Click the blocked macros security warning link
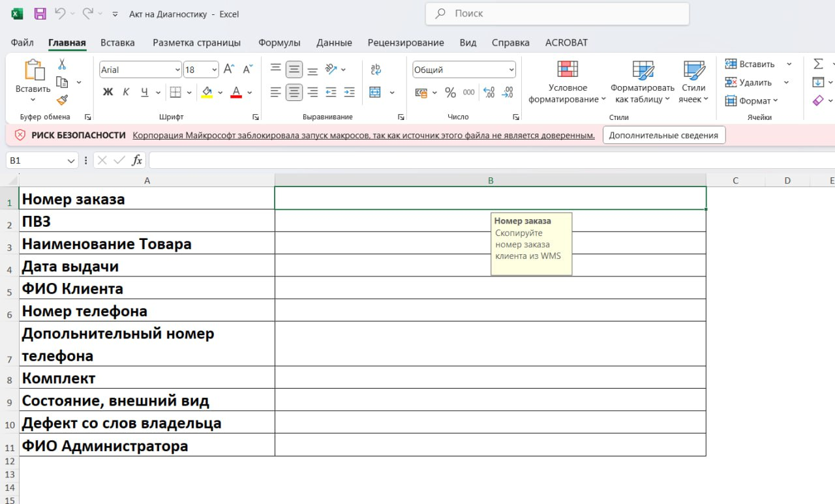835x504 pixels. 363,135
